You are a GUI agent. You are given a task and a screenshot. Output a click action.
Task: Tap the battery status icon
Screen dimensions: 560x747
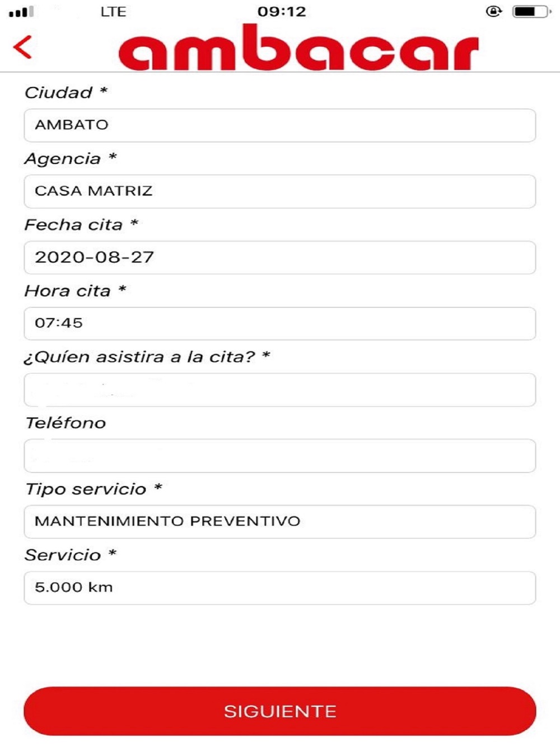point(530,11)
